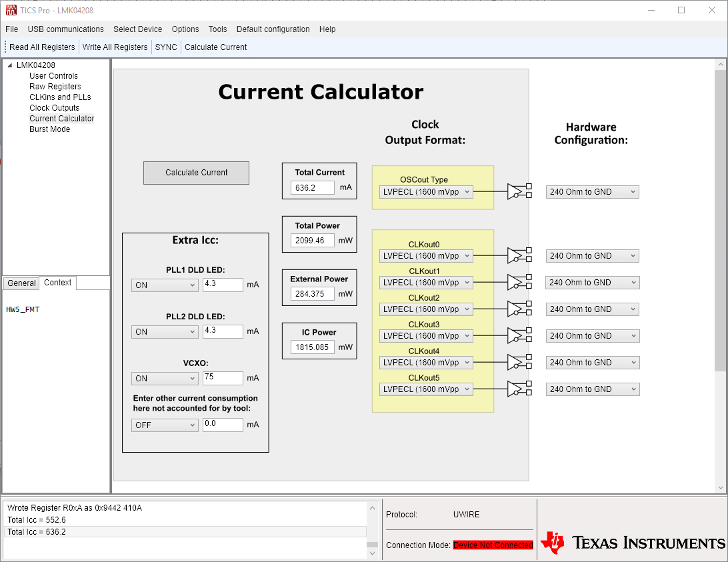Screen dimensions: 728x562
Task: Click log panel scroll down arrow
Action: point(373,553)
